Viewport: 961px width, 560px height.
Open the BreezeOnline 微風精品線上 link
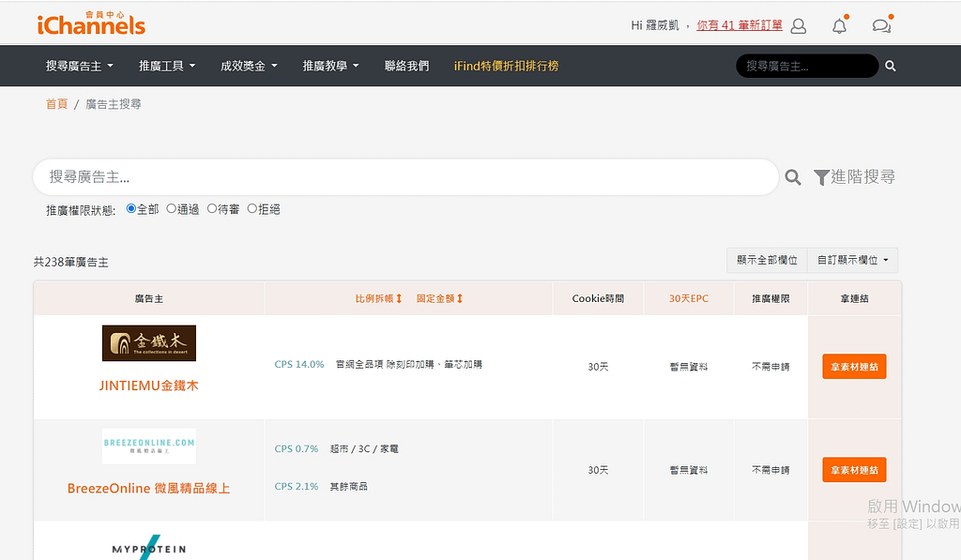click(x=149, y=489)
